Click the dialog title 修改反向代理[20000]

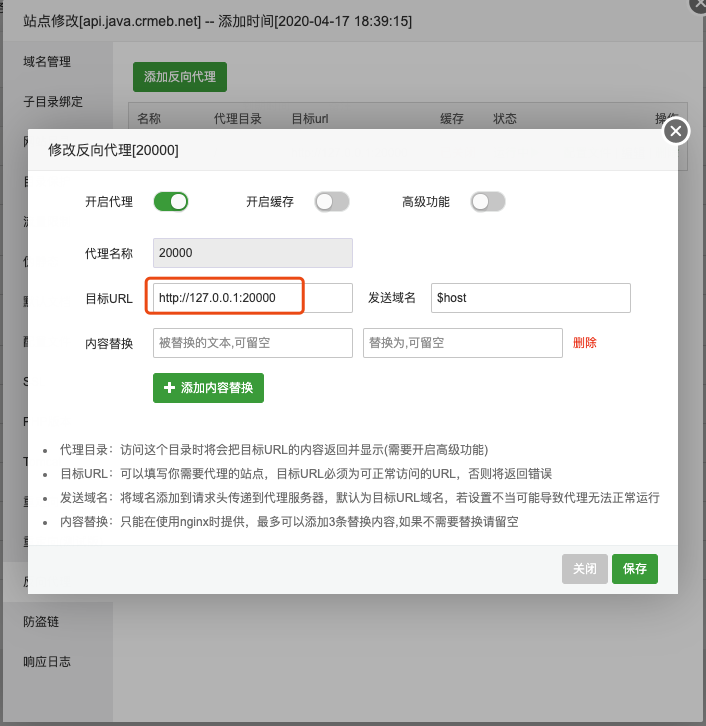(x=113, y=150)
